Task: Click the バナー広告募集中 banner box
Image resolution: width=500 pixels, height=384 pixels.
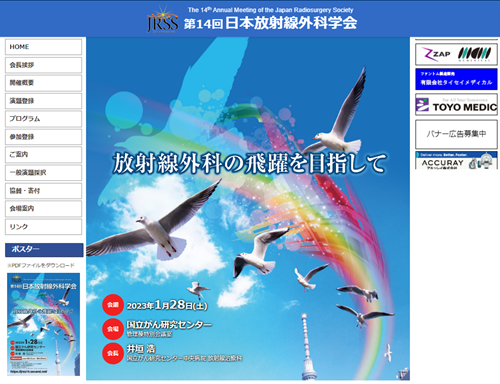Action: [x=456, y=134]
